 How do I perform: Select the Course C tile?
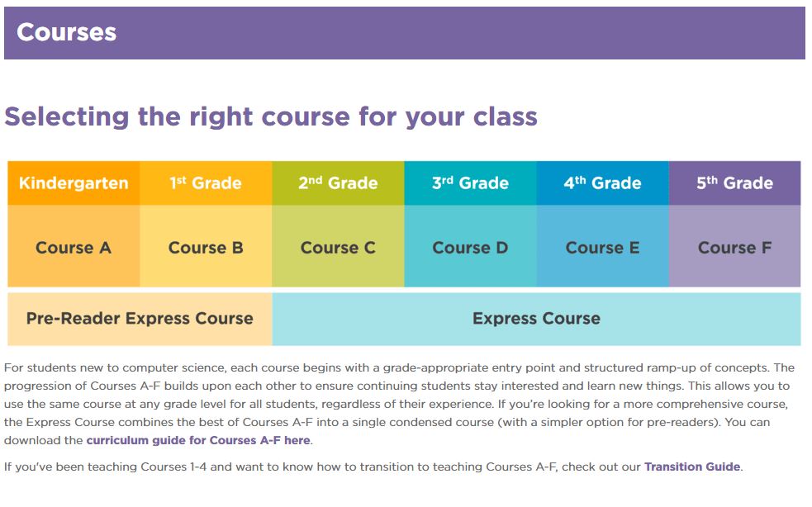coord(338,248)
